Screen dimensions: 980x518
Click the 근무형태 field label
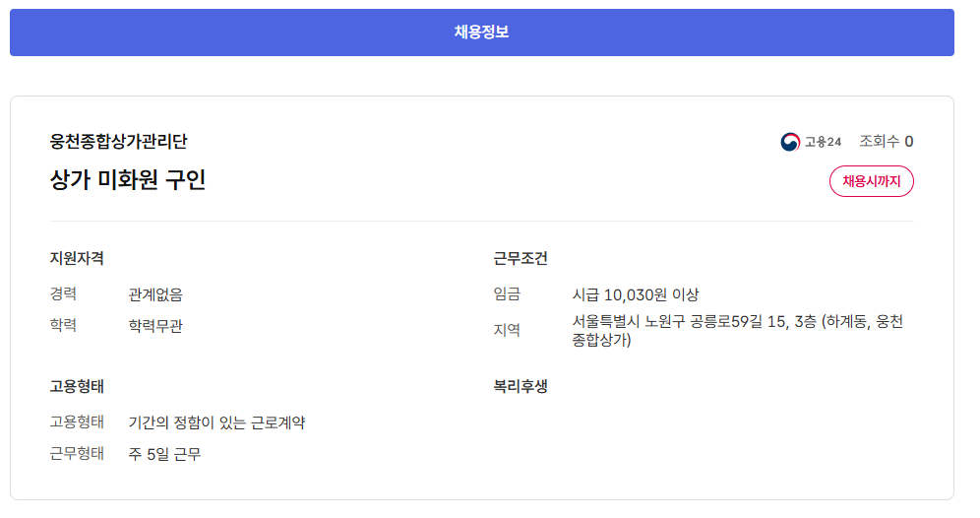pyautogui.click(x=77, y=454)
